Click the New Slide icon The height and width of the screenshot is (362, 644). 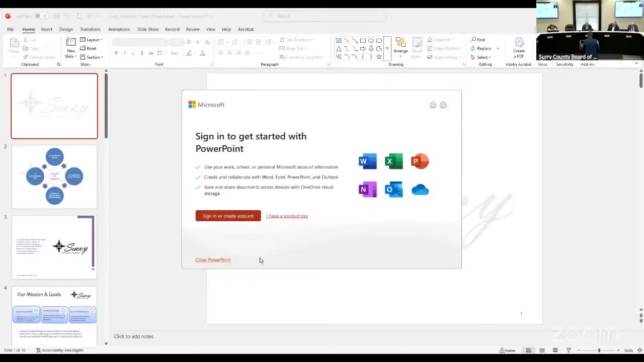click(x=71, y=42)
